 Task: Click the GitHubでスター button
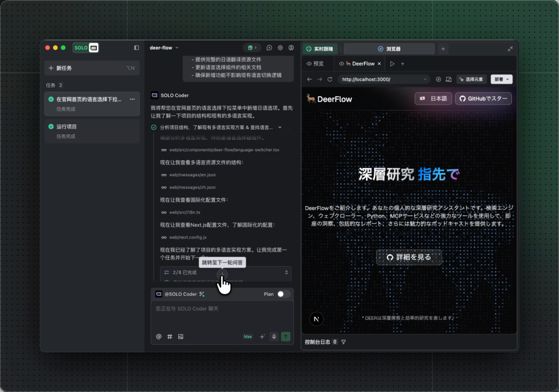[x=483, y=99]
